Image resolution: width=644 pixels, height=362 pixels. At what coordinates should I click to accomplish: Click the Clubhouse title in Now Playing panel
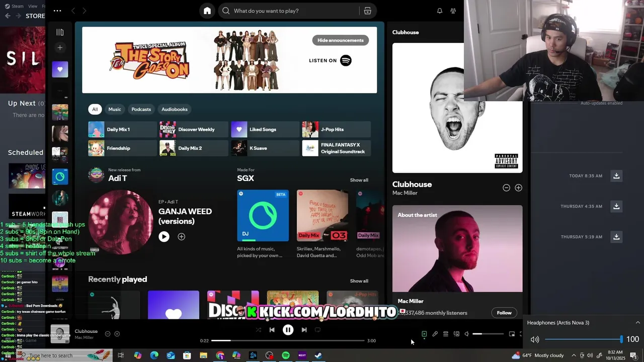pos(412,185)
